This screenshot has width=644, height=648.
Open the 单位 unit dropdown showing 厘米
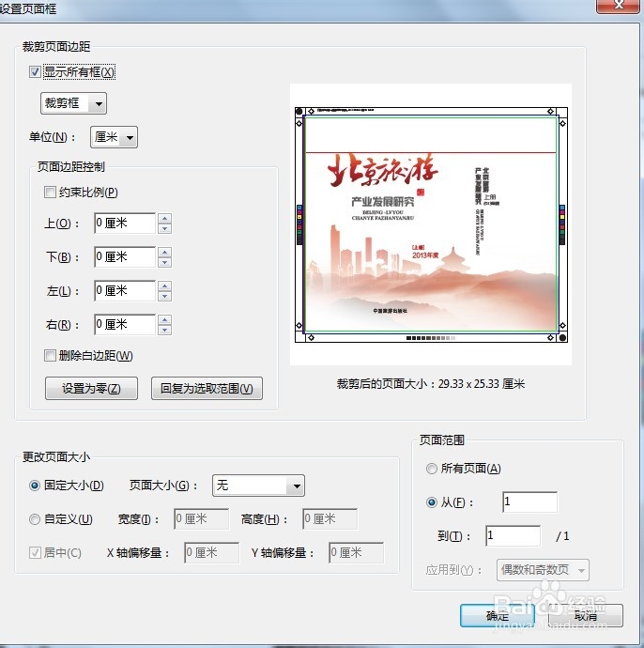114,137
